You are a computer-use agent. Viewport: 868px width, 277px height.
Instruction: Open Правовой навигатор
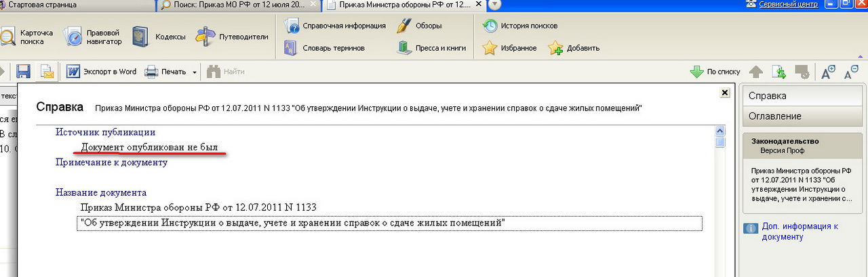[x=93, y=37]
